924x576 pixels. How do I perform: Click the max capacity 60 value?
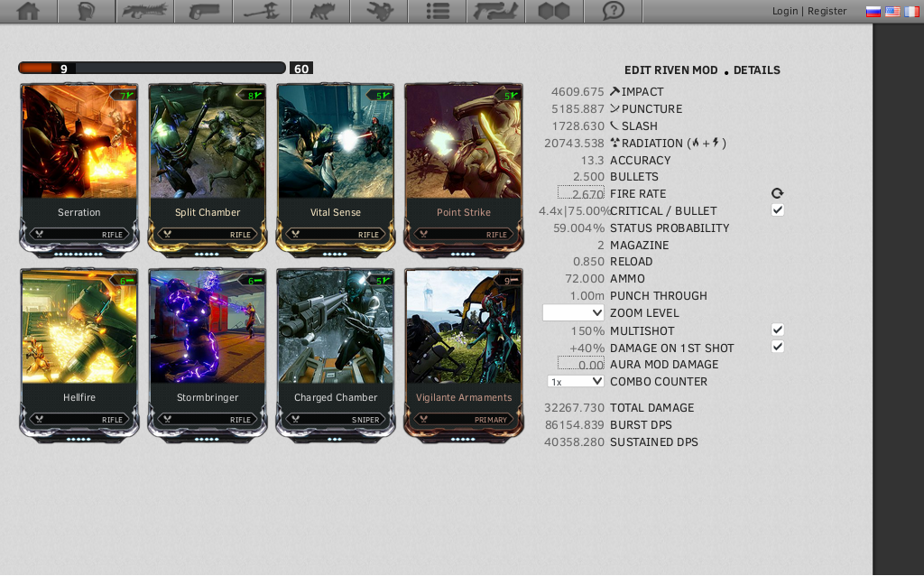coord(301,69)
